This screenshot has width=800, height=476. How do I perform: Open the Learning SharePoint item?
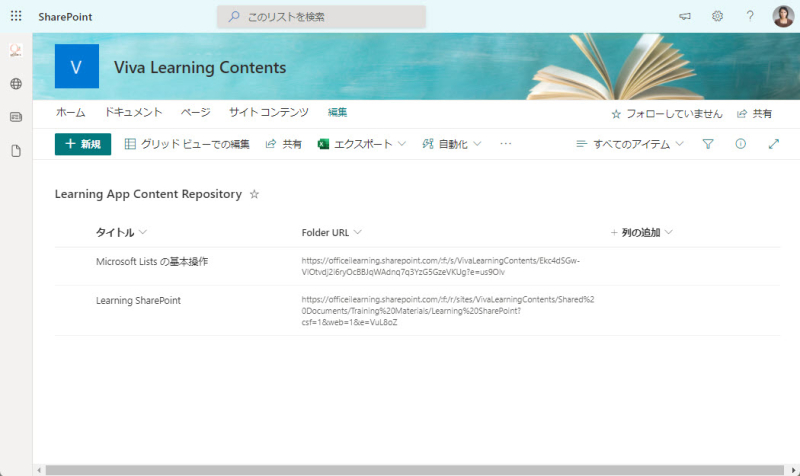pos(138,300)
